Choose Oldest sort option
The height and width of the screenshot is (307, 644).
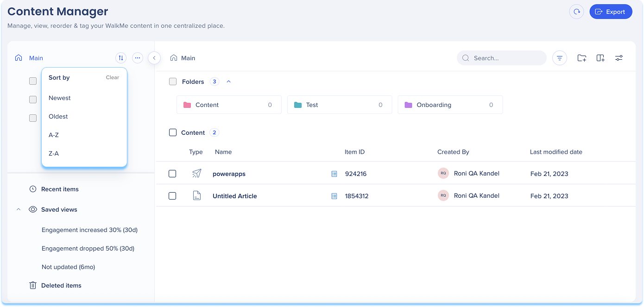pyautogui.click(x=58, y=117)
